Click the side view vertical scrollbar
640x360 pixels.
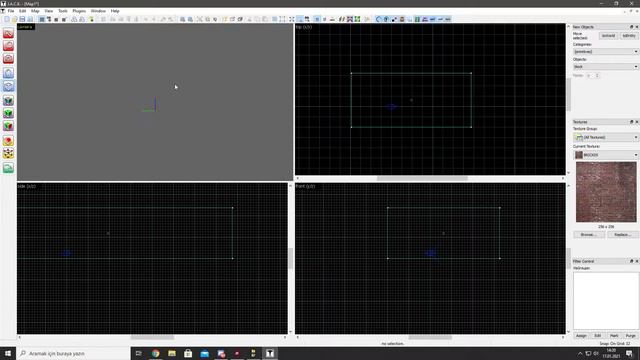pos(290,259)
